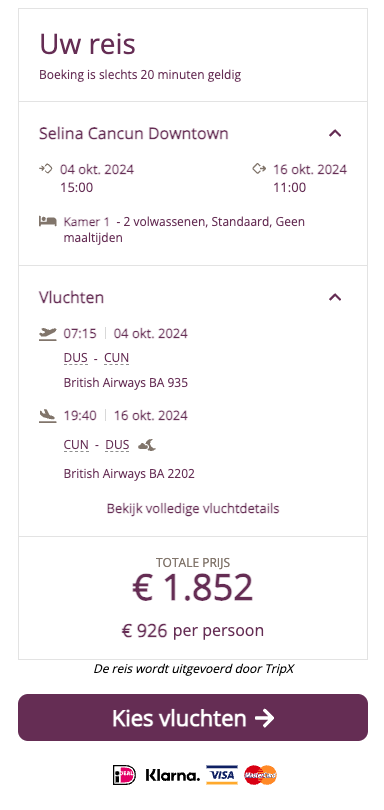Click DUS airport code on outbound flight

pyautogui.click(x=75, y=358)
